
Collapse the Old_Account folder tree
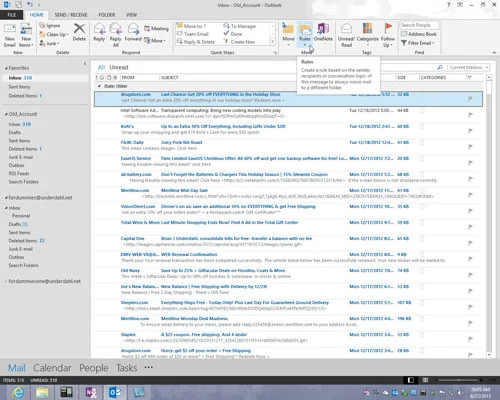click(x=6, y=114)
